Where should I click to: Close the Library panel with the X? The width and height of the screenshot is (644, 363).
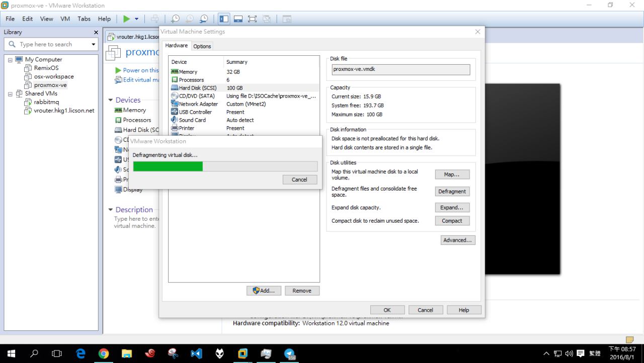96,32
